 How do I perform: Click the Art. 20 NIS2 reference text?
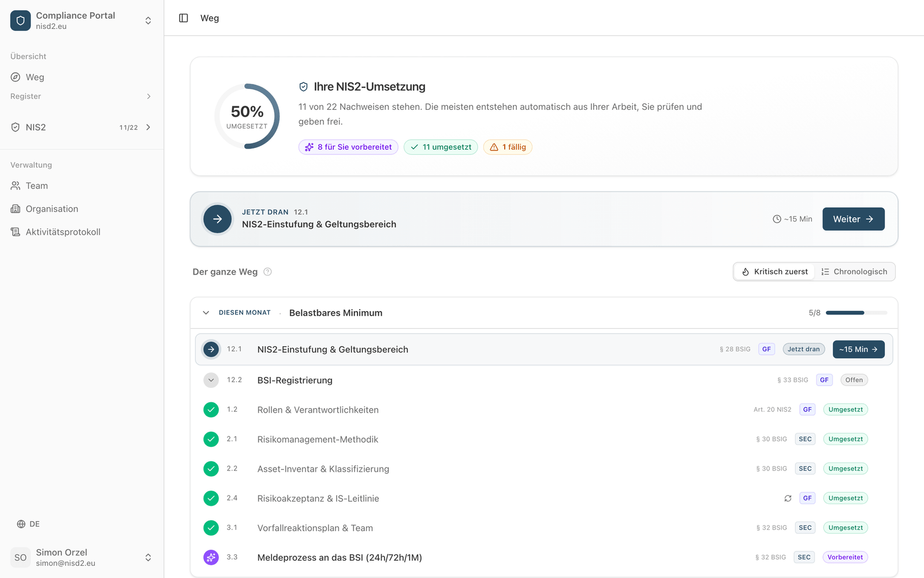[772, 410]
